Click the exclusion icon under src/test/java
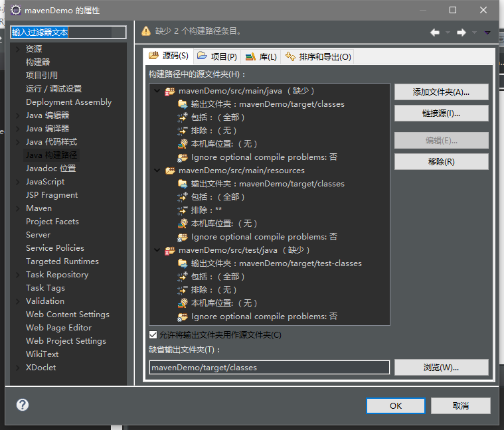The width and height of the screenshot is (504, 430). [x=183, y=290]
